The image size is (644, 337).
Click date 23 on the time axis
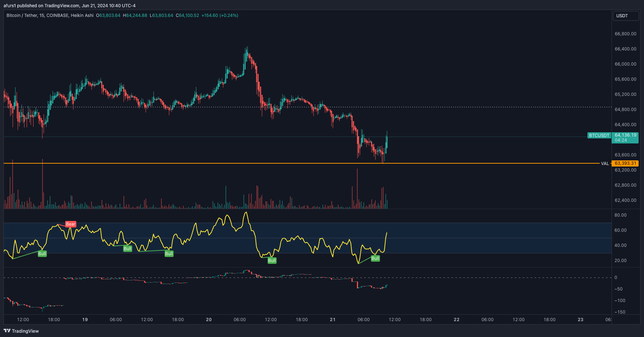[581, 320]
